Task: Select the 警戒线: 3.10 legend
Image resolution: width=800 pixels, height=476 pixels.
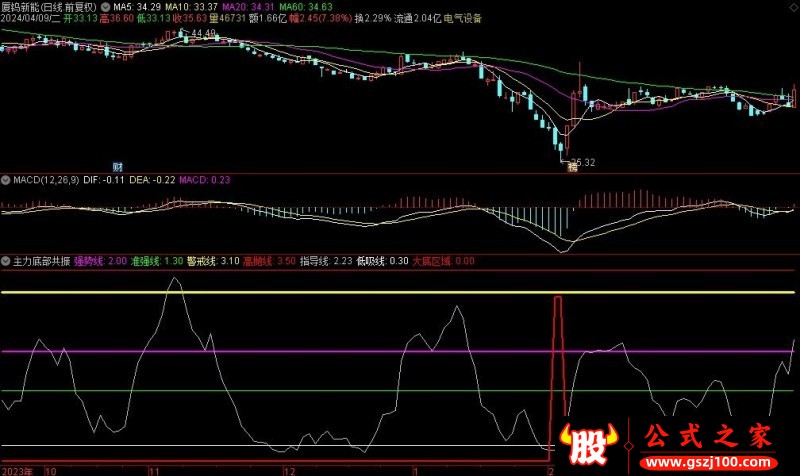Action: [213, 261]
